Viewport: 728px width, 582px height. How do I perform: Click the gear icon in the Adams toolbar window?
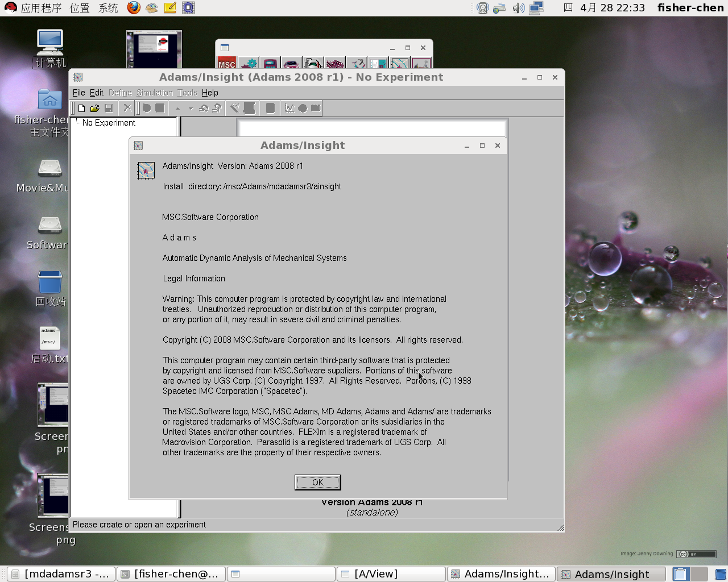click(249, 64)
